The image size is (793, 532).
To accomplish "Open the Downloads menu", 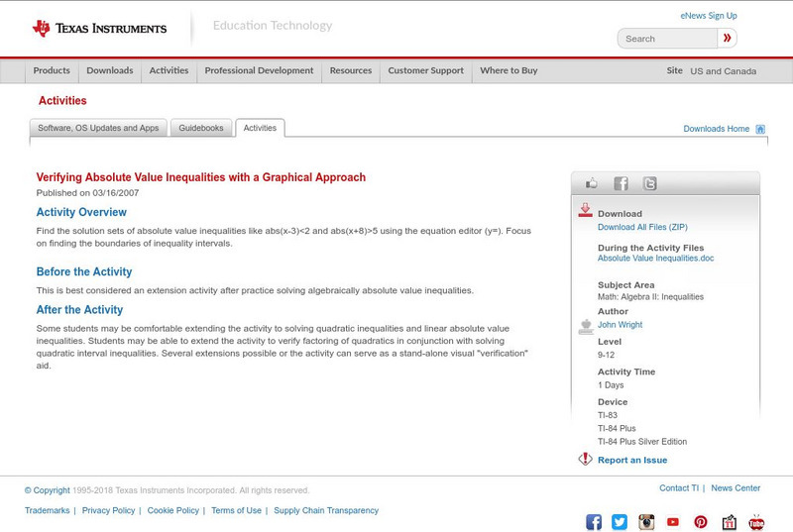I will [x=110, y=70].
